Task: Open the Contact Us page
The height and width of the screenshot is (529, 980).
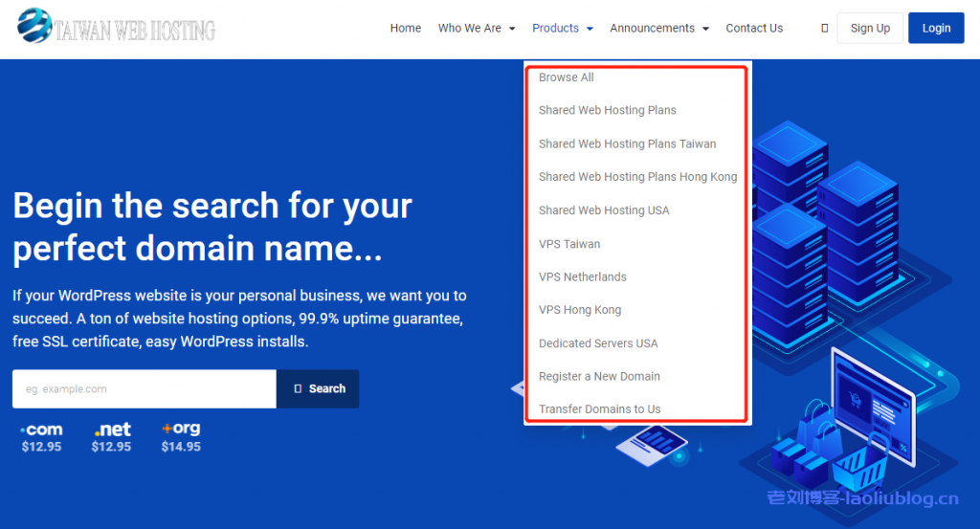Action: (754, 29)
